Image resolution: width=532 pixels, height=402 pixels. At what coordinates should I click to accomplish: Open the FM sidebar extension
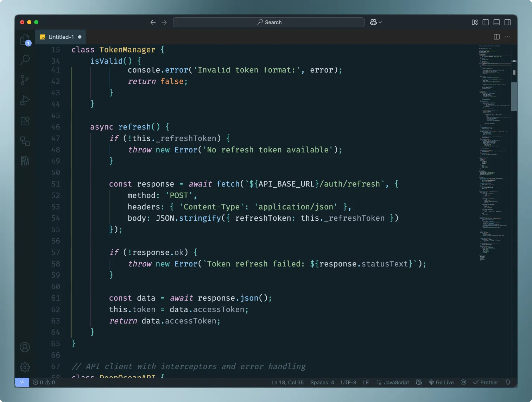pyautogui.click(x=25, y=161)
